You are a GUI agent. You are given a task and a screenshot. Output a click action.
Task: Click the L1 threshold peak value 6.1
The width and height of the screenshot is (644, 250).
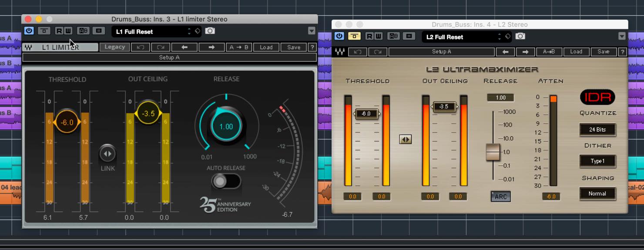coord(47,217)
